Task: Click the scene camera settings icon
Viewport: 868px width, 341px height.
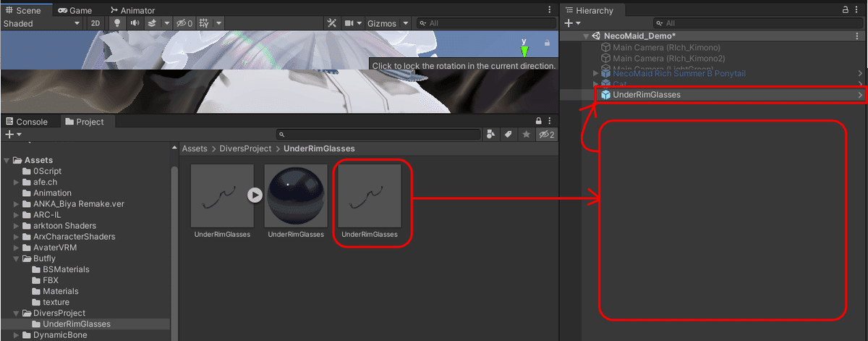Action: pos(350,23)
